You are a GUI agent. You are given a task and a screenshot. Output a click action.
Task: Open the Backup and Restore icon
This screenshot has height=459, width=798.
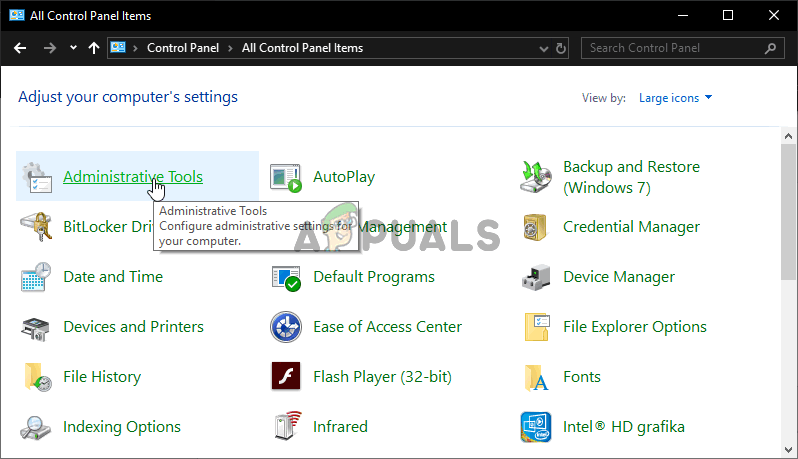pyautogui.click(x=537, y=177)
